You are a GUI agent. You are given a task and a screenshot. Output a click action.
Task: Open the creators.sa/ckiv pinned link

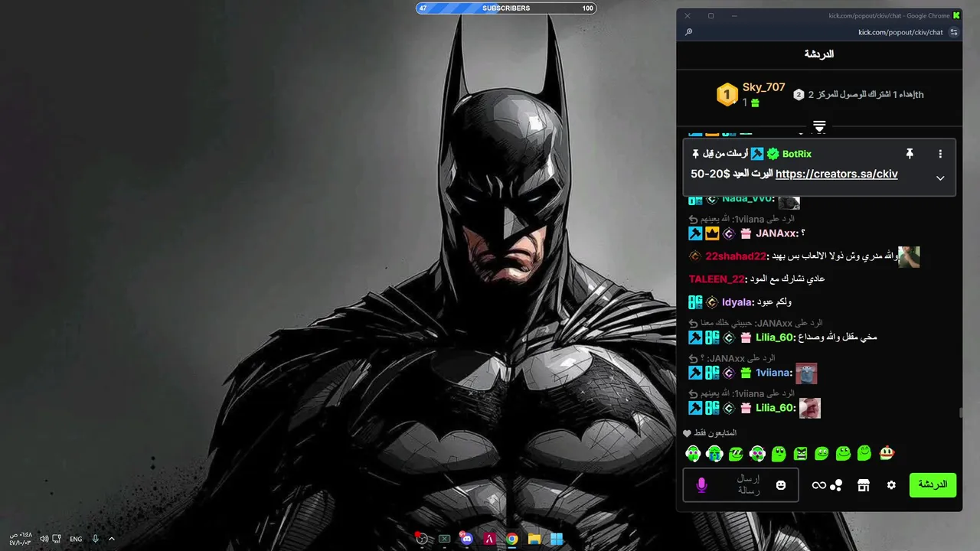(836, 174)
